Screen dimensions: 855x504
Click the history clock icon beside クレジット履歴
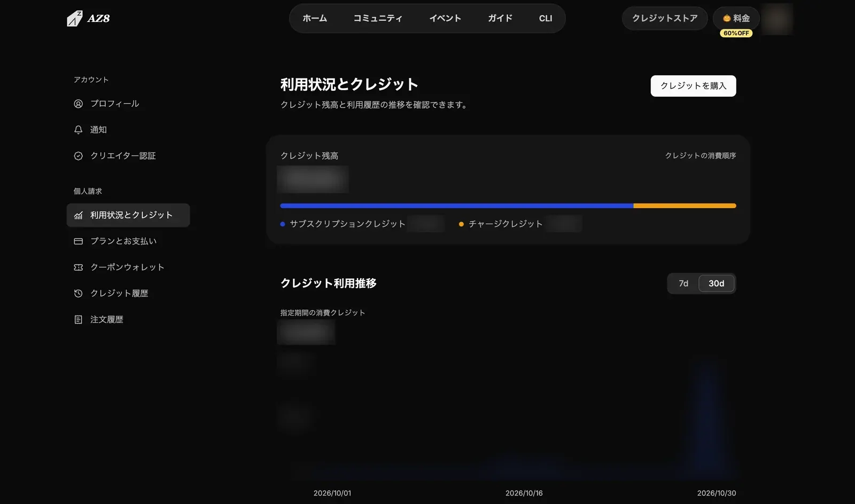click(78, 293)
